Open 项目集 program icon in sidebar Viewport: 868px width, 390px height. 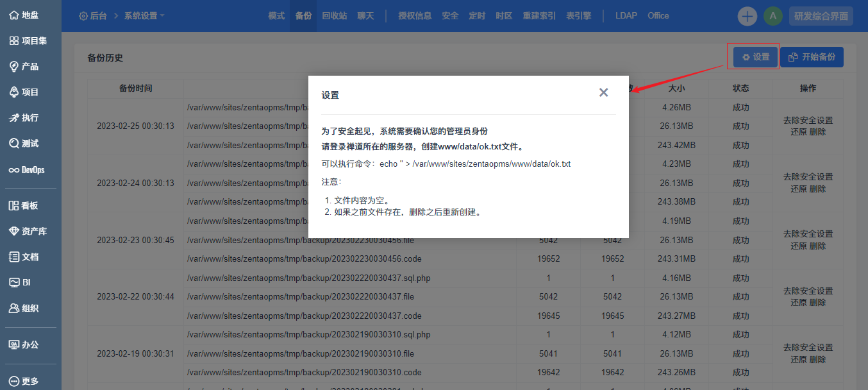click(14, 41)
